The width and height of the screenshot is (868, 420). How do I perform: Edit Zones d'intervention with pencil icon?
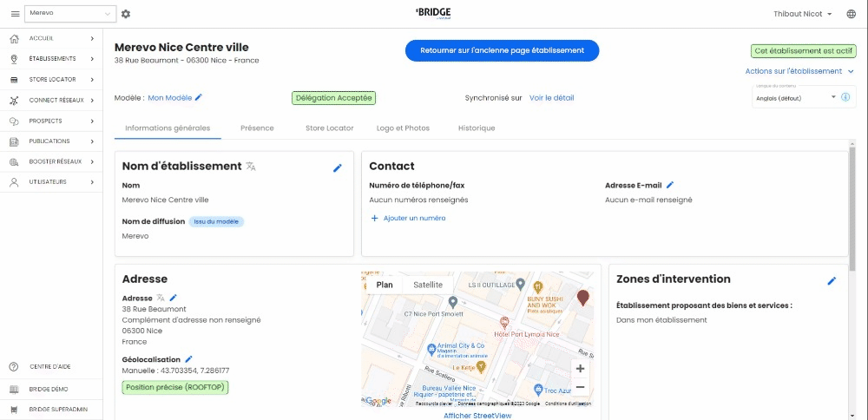click(x=832, y=280)
